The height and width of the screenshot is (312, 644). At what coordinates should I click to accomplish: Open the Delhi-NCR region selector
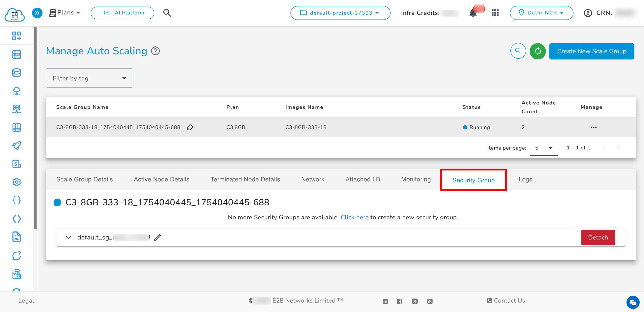[x=541, y=13]
